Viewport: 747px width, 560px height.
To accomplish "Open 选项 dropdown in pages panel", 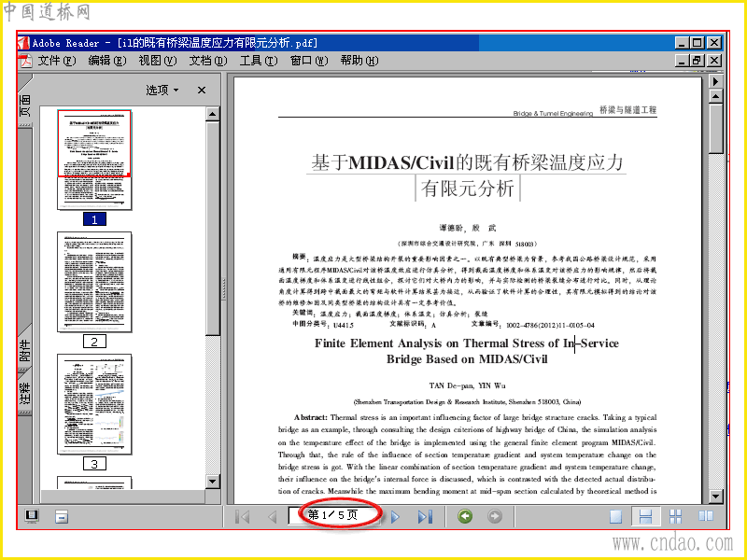I will pos(162,90).
